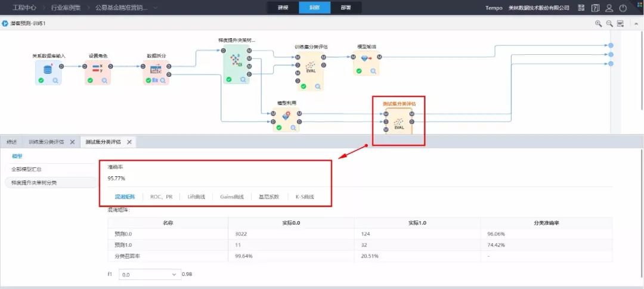Click the 公募基金精准营销 breadcrumb
644x289 pixels.
click(x=121, y=8)
